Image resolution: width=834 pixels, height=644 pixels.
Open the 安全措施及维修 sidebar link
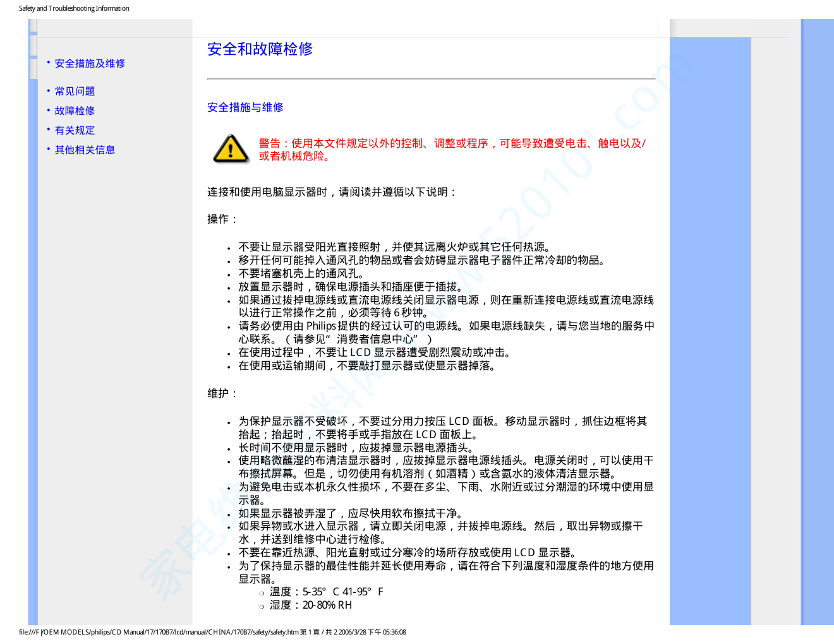[x=90, y=64]
